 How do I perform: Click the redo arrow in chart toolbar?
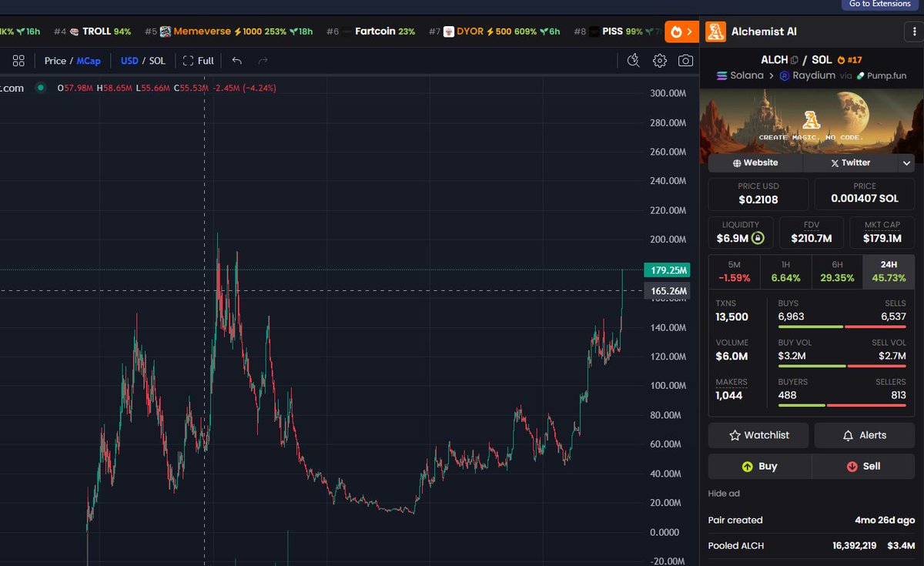click(263, 60)
